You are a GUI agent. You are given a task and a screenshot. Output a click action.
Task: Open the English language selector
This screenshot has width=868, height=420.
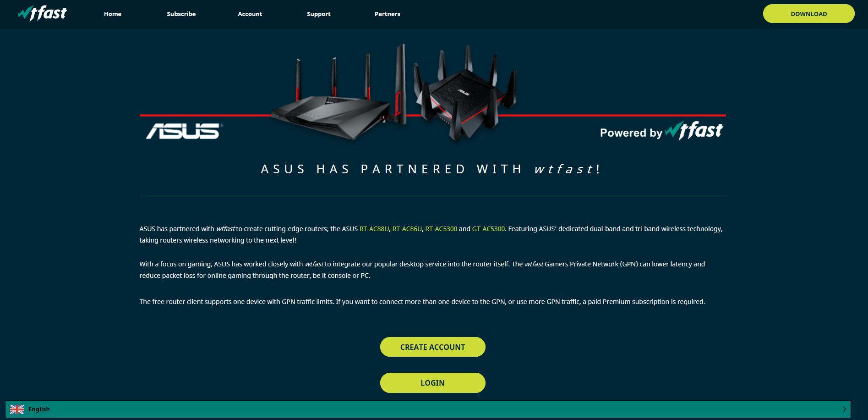[39, 409]
